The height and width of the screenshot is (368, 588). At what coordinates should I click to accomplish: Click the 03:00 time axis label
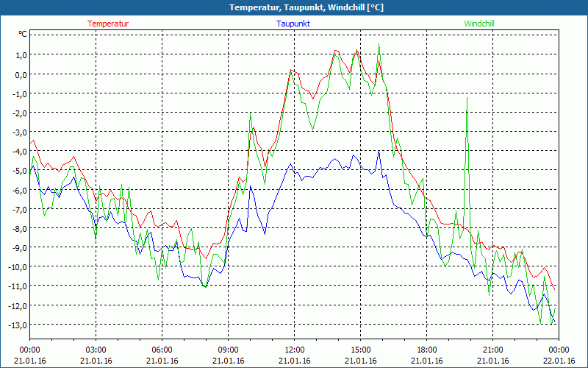96,350
